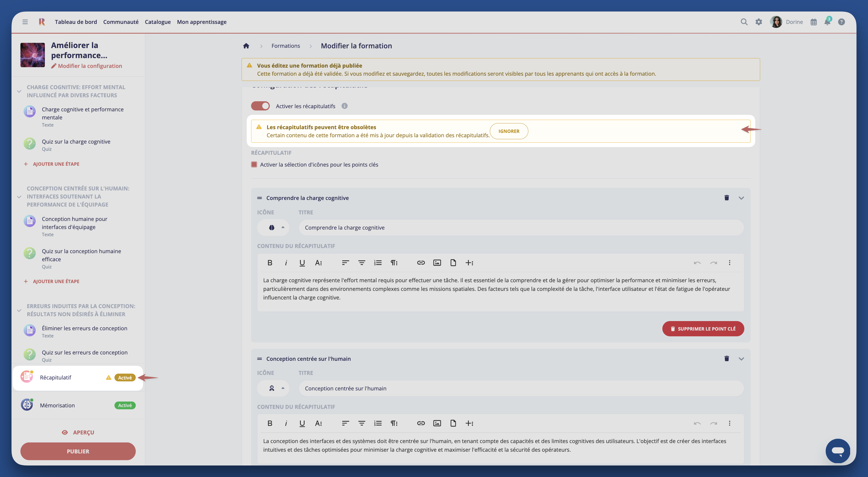Go to 'Mon apprentissage' menu
868x477 pixels.
[x=202, y=22]
